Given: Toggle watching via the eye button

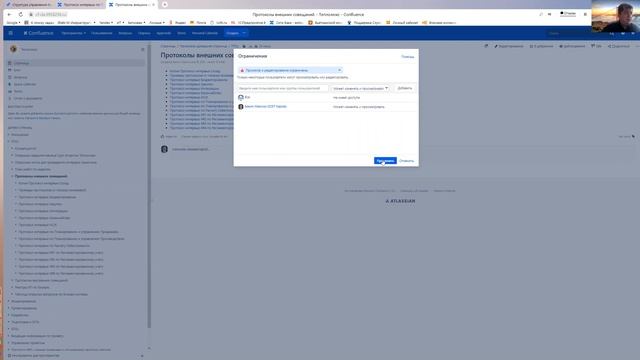Looking at the screenshot, I should (x=572, y=46).
